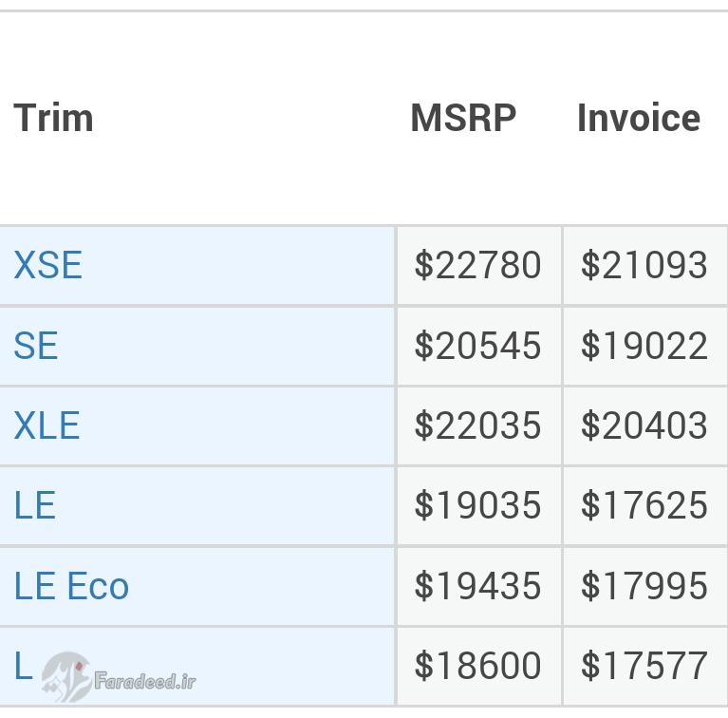Select the SE MSRP price $20545
The width and height of the screenshot is (728, 718).
point(477,346)
